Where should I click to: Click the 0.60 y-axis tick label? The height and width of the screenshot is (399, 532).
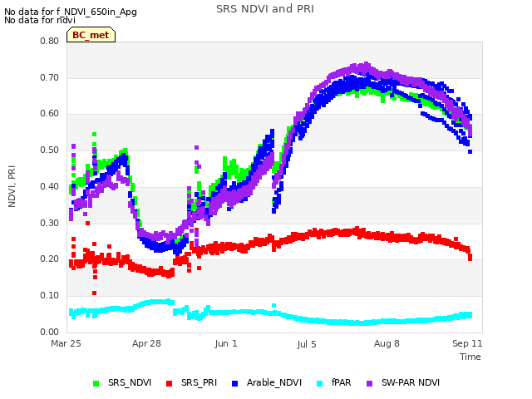pyautogui.click(x=50, y=114)
